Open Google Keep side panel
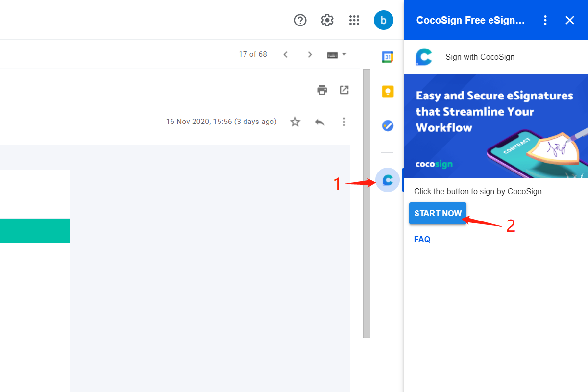Image resolution: width=588 pixels, height=392 pixels. [x=388, y=91]
